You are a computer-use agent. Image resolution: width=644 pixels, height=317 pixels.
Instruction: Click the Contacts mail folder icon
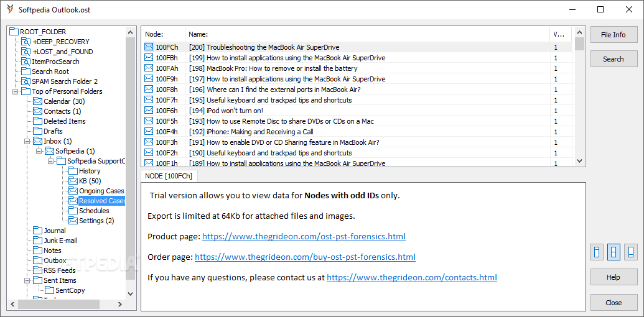(x=38, y=111)
